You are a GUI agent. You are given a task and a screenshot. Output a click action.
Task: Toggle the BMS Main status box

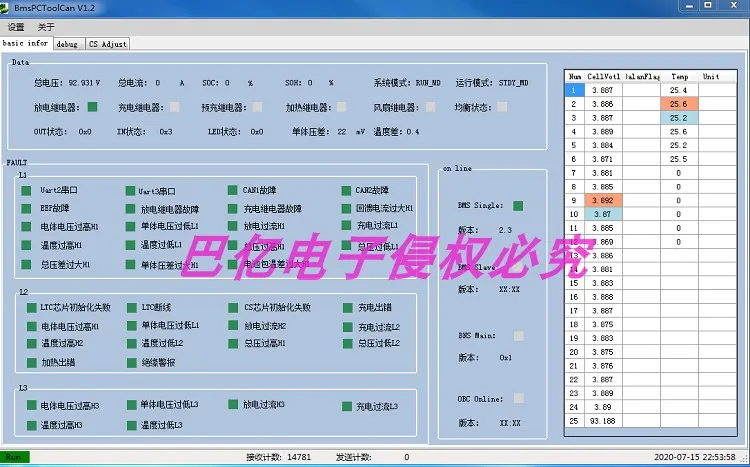click(518, 336)
